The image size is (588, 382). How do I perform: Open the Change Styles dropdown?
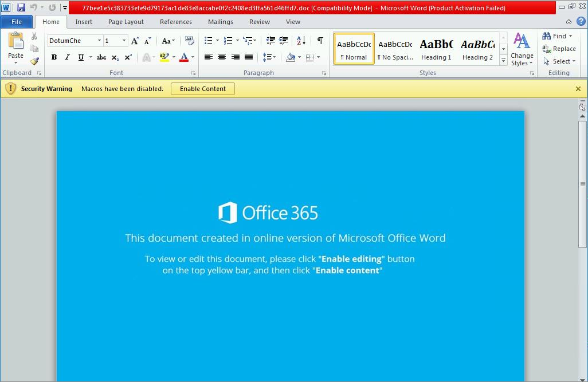point(522,53)
